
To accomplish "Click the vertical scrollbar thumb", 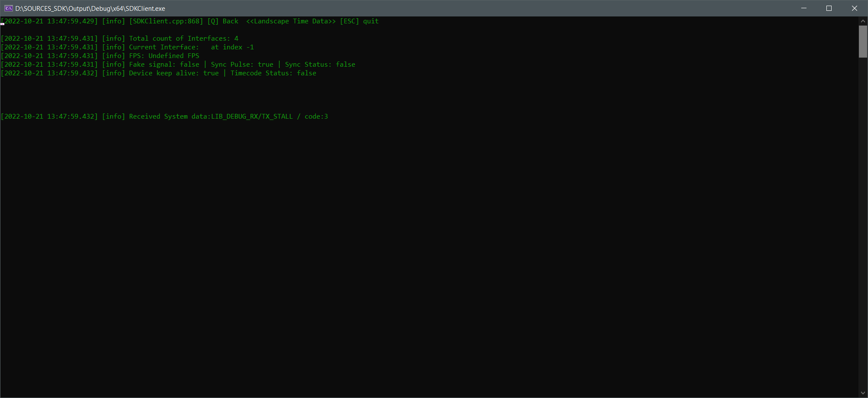I will coord(863,42).
